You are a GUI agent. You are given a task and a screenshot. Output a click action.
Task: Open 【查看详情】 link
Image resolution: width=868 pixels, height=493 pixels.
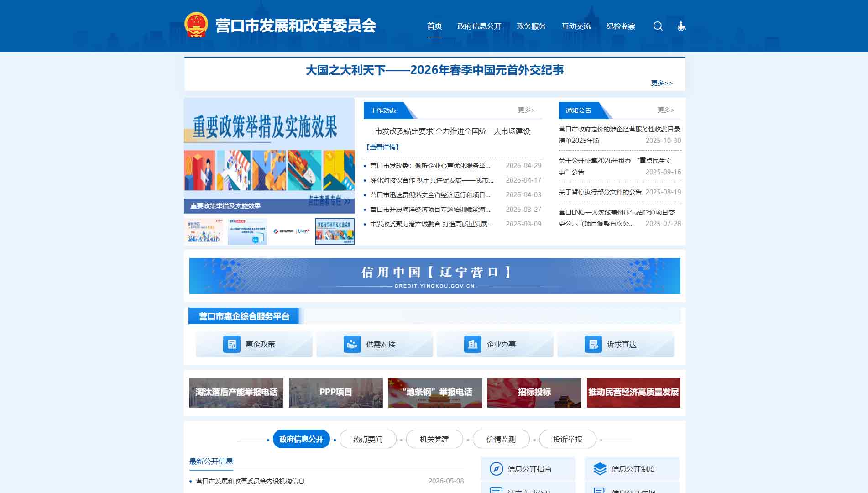click(382, 147)
